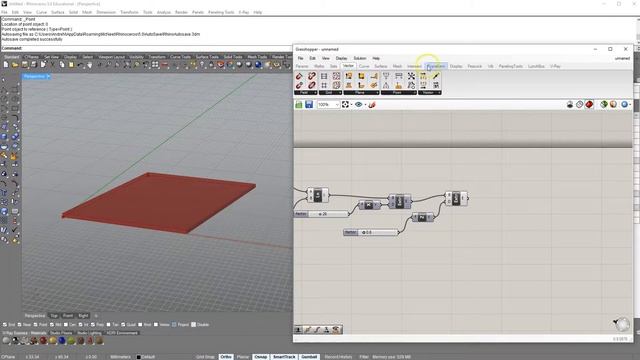Toggle the Point osnap checkbox
This screenshot has width=640, height=360.
[x=36, y=324]
